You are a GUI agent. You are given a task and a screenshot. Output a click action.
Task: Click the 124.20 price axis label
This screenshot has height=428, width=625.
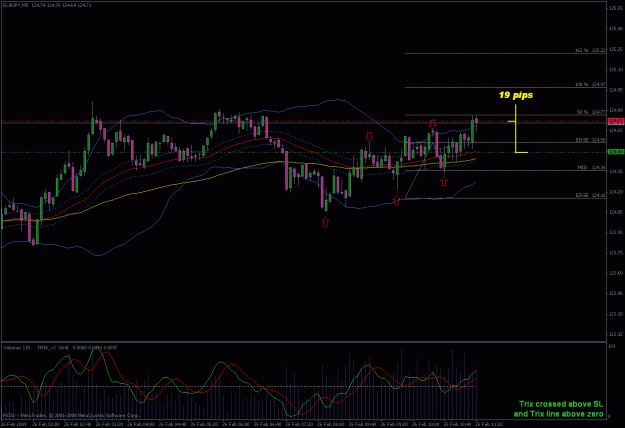[615, 192]
